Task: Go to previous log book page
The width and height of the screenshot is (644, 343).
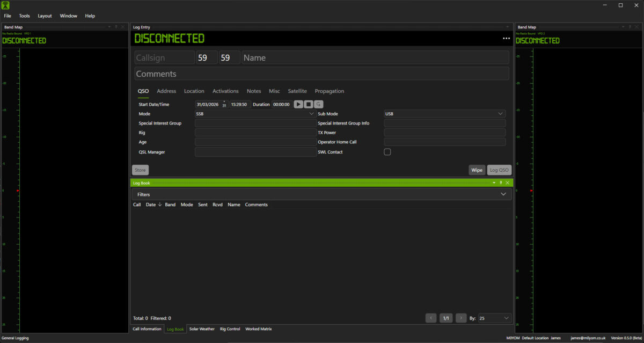Action: click(x=431, y=318)
